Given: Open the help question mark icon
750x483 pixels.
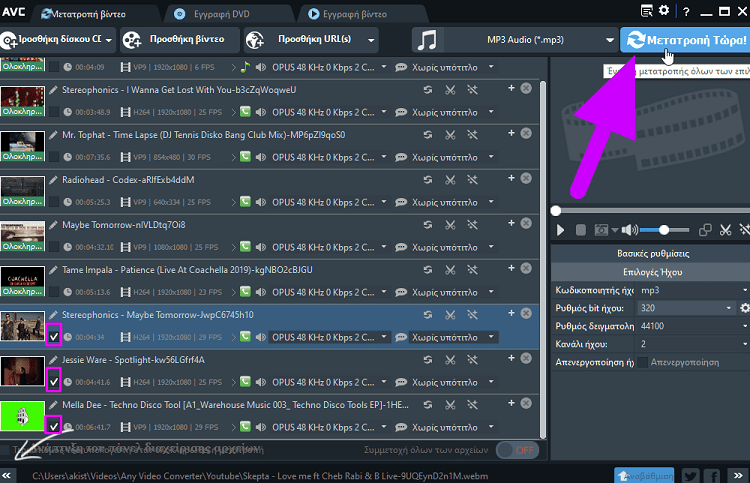Looking at the screenshot, I should tap(686, 12).
